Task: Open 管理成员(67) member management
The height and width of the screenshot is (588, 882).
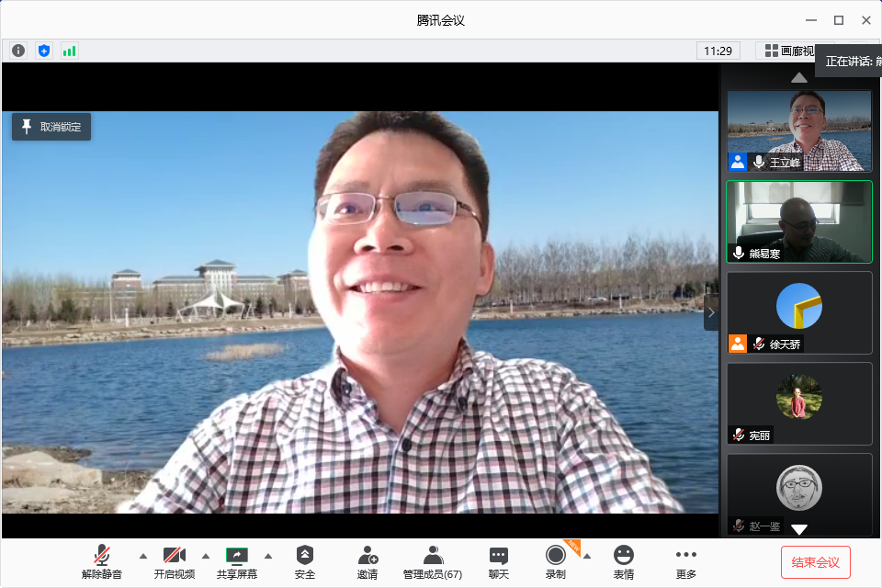Action: (433, 561)
